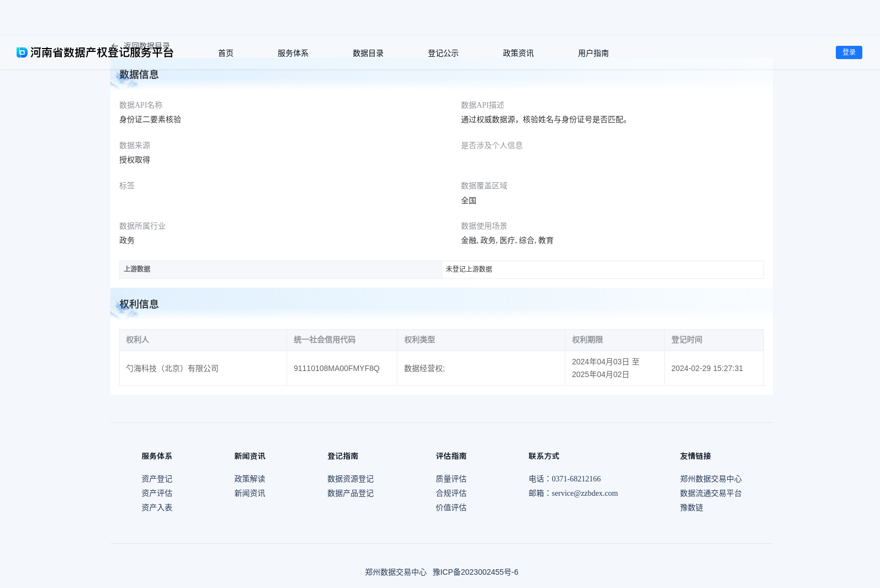The height and width of the screenshot is (588, 880).
Task: Open 用户指南 navigation item
Action: tap(593, 53)
